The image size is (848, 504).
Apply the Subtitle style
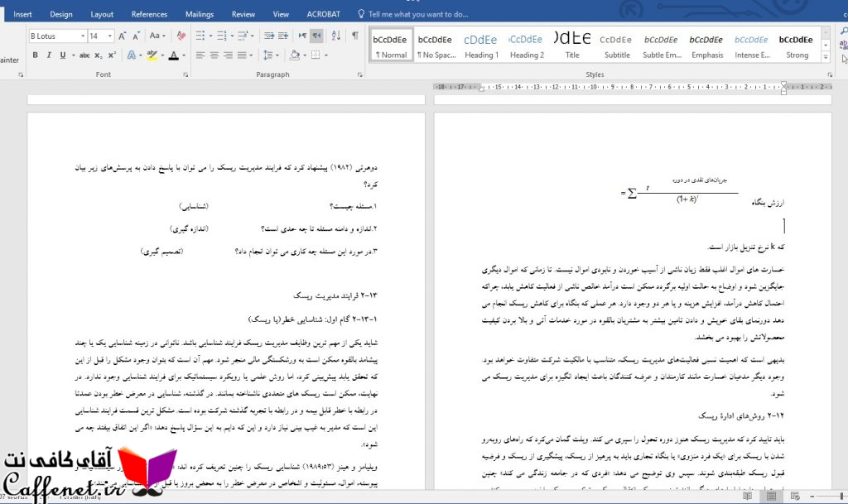[617, 46]
